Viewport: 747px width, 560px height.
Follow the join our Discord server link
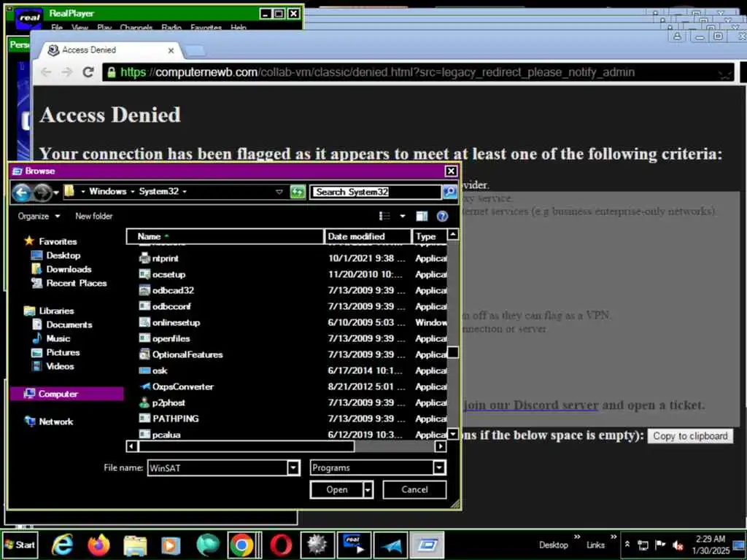click(x=531, y=405)
